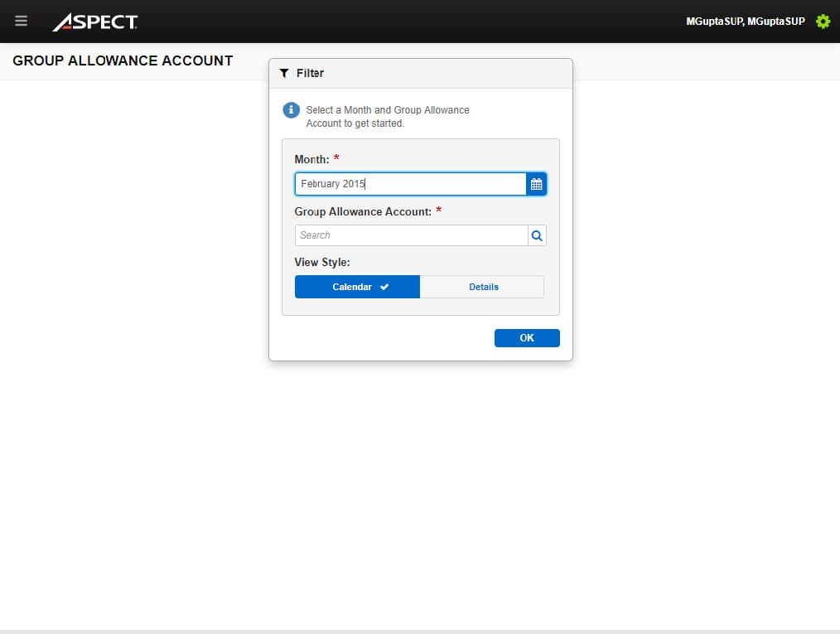The width and height of the screenshot is (840, 634).
Task: Focus the Group Allowance Account search box
Action: pos(410,235)
